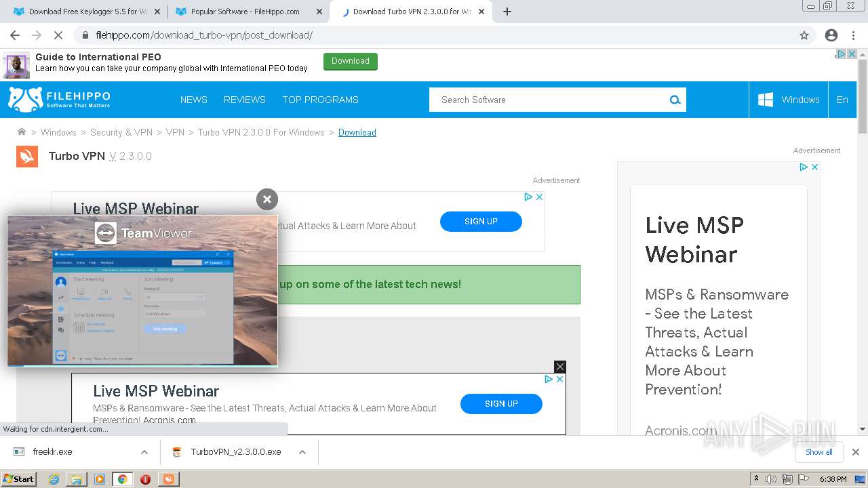Image resolution: width=868 pixels, height=488 pixels.
Task: Click the Turbo VPN app icon
Action: pyautogui.click(x=27, y=156)
